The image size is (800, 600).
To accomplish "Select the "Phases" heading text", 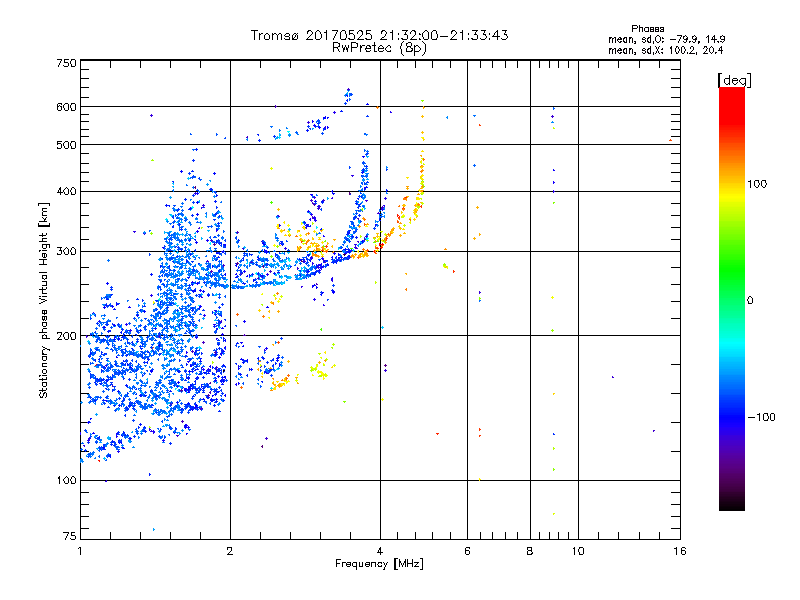I will [647, 29].
